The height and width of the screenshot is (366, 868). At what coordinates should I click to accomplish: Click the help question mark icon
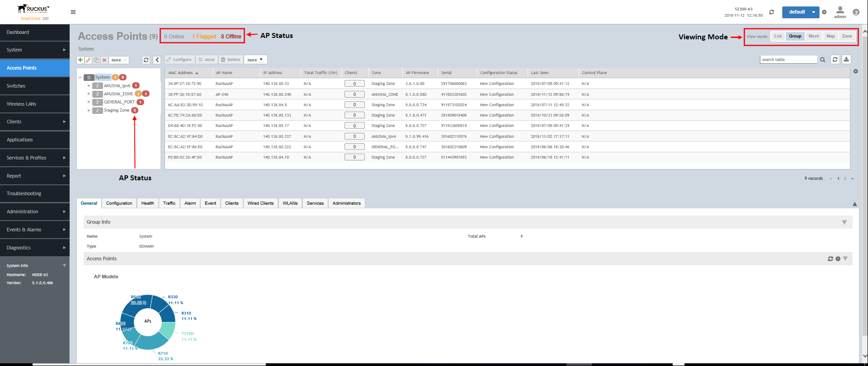856,12
